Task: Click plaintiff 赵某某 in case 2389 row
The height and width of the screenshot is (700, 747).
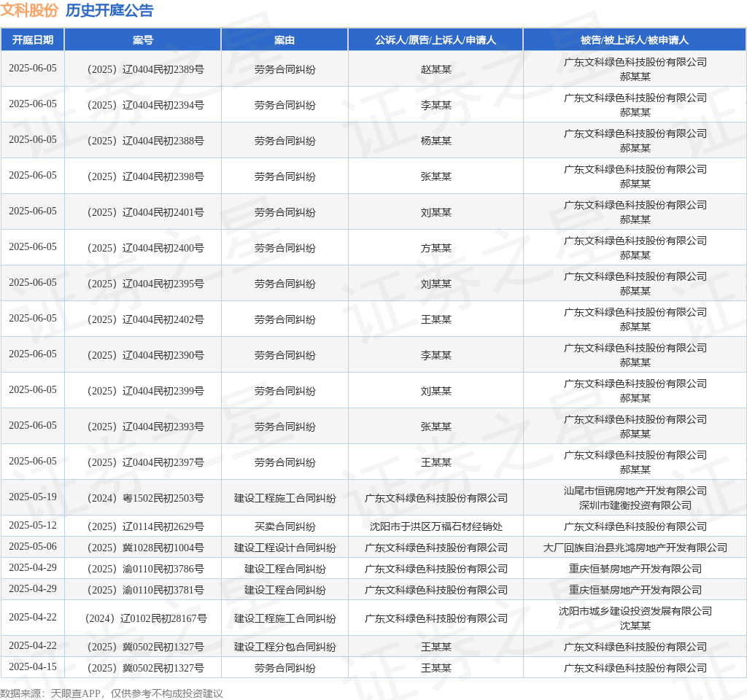Action: pos(436,69)
